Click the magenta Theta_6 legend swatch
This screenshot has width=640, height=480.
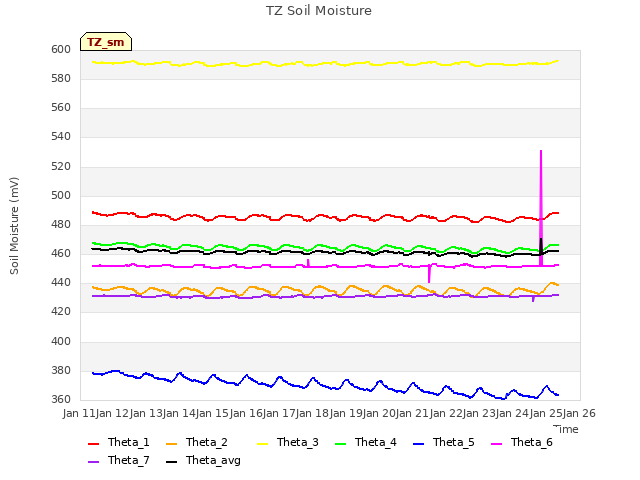pyautogui.click(x=496, y=444)
